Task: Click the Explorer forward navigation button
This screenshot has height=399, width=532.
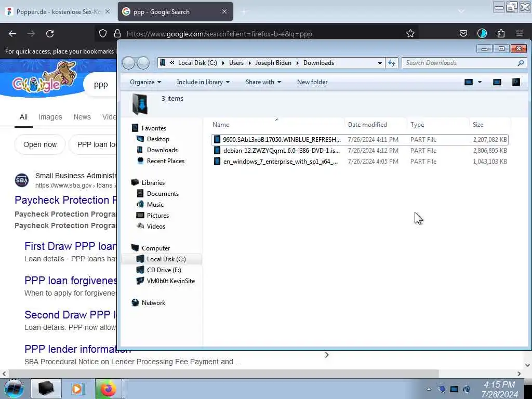Action: click(143, 63)
